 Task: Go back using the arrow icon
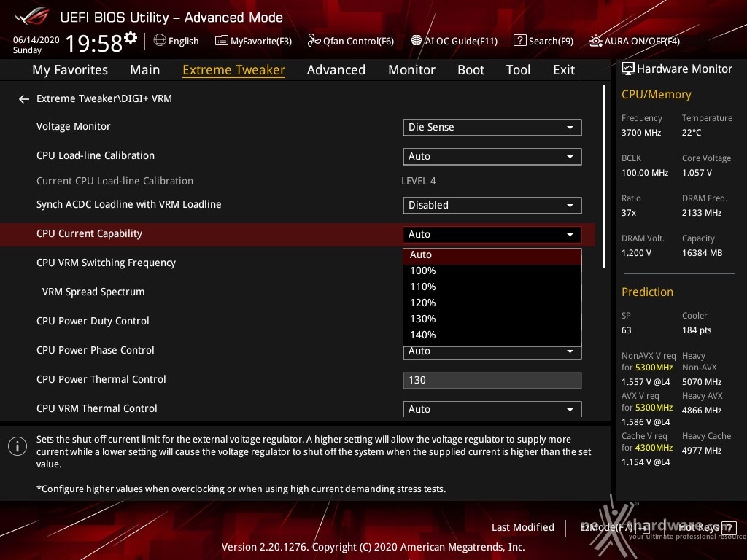click(x=24, y=99)
